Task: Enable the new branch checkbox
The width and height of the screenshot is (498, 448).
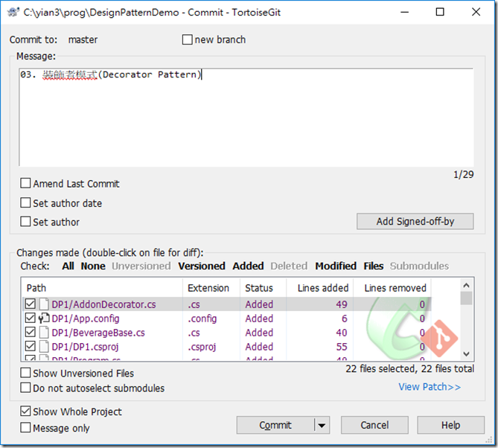Action: coord(187,39)
